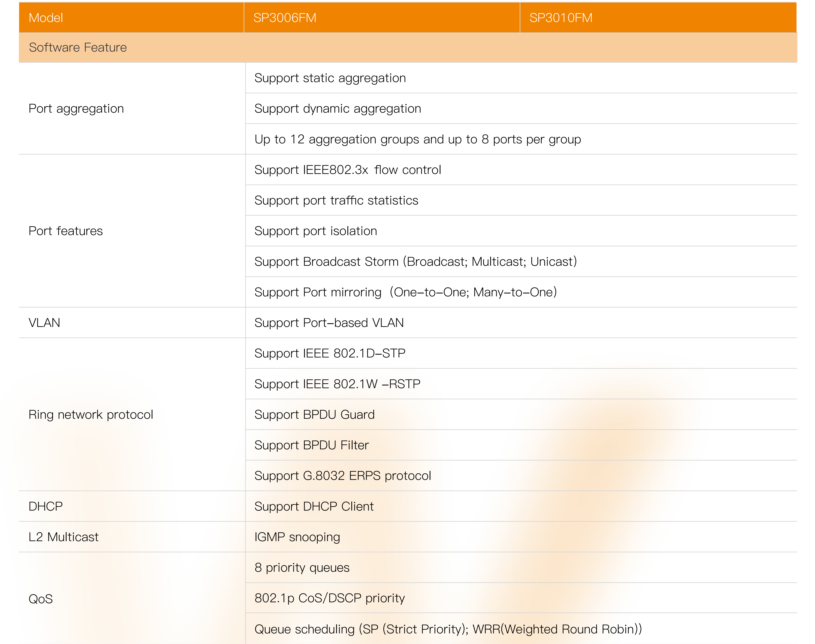Select 802.1p CoS/DSCP priority entry
Image resolution: width=815 pixels, height=644 pixels.
(x=329, y=598)
